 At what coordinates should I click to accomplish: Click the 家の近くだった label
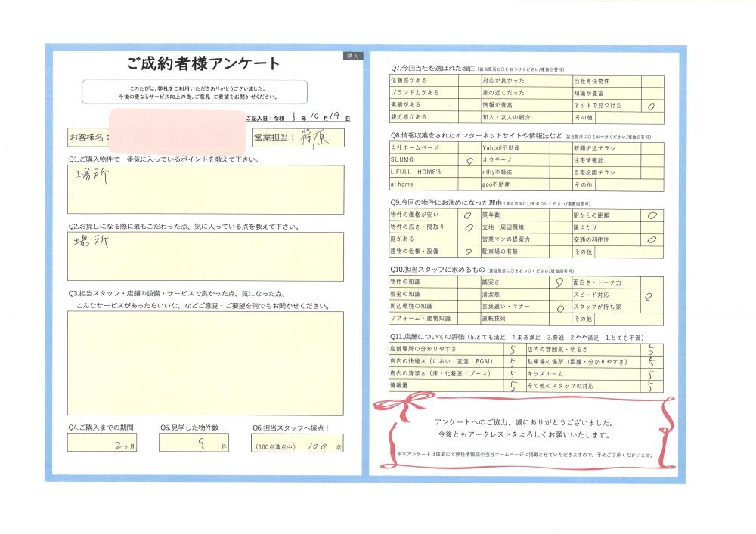pyautogui.click(x=503, y=93)
